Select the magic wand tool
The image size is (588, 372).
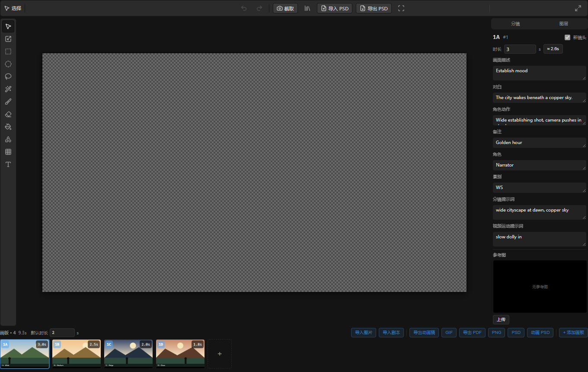click(x=8, y=89)
